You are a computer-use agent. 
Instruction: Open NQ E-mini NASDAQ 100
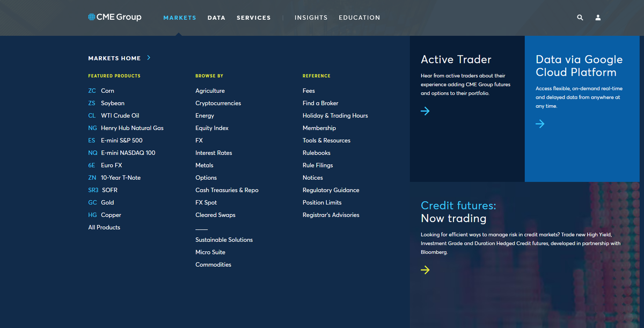122,152
